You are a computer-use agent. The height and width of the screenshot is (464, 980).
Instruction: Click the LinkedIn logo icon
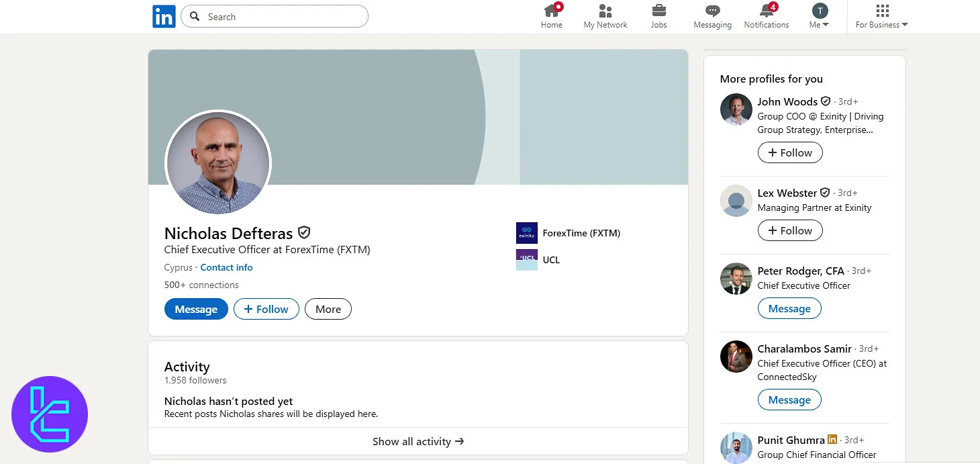coord(164,16)
